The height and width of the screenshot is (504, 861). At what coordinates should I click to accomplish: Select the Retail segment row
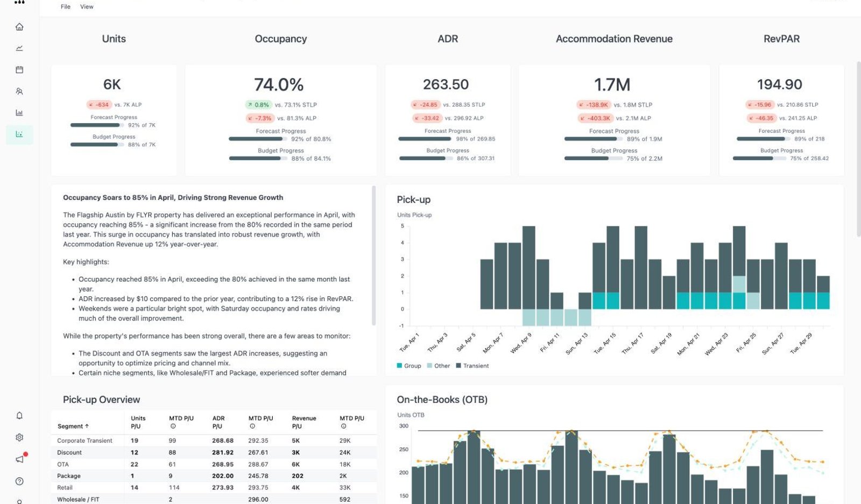pos(214,488)
